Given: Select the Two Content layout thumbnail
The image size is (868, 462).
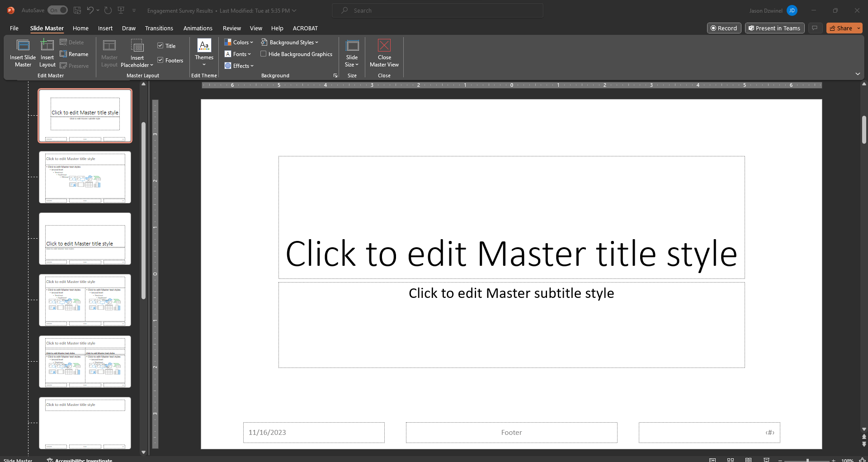Looking at the screenshot, I should click(85, 300).
